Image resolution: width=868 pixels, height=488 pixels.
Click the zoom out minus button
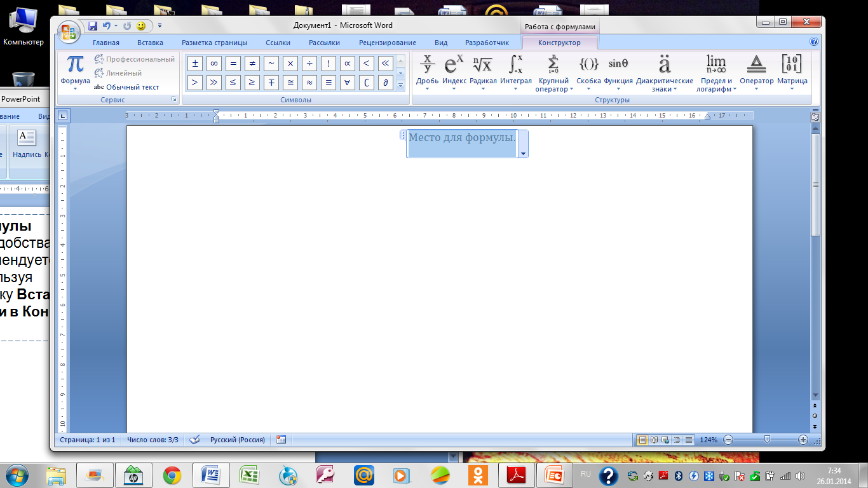pos(728,440)
